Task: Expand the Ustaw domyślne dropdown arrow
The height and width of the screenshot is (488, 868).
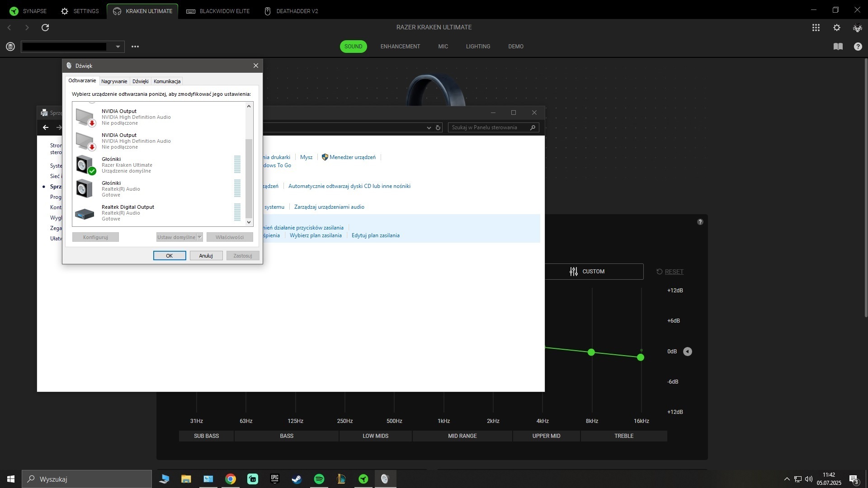Action: coord(200,237)
